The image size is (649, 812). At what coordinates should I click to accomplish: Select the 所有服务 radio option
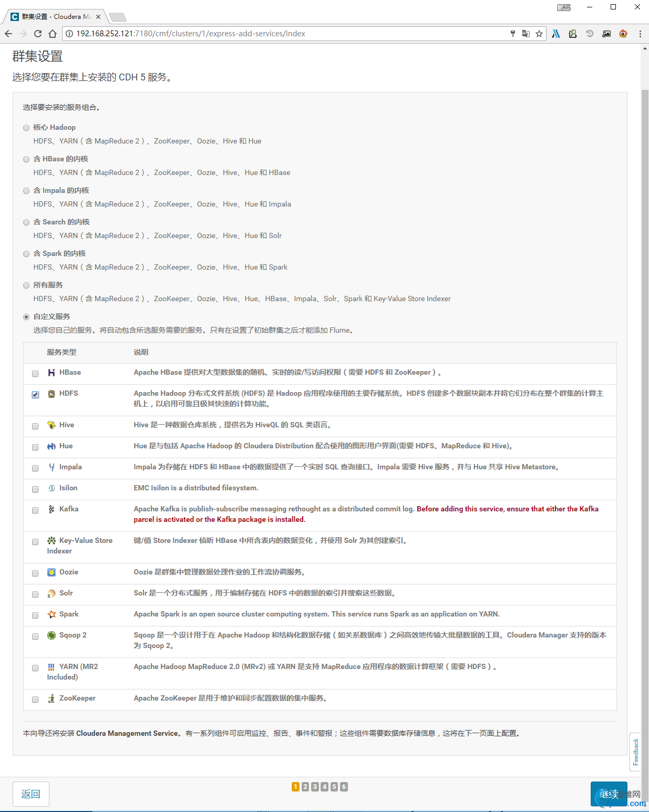(x=26, y=285)
